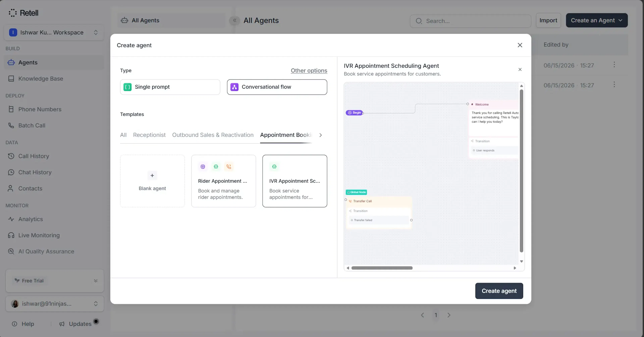Open Live Monitoring

(54, 235)
